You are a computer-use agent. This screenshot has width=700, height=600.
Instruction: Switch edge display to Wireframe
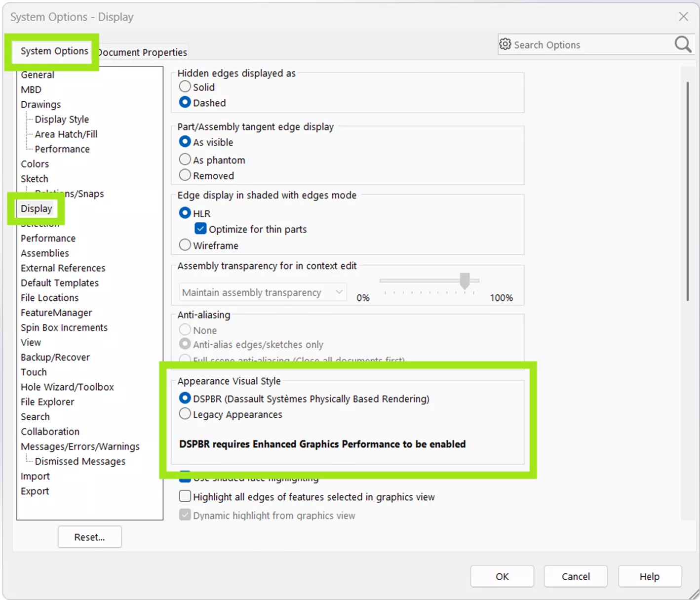(x=184, y=244)
